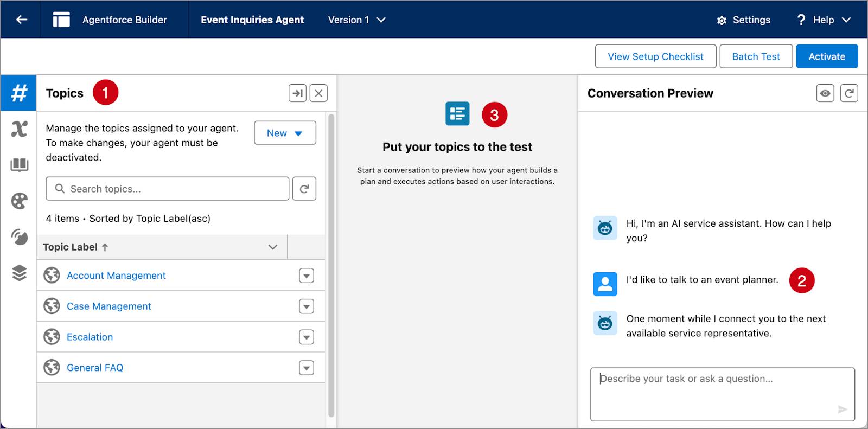Click the '4 items' sort summary text
The width and height of the screenshot is (868, 429).
128,219
